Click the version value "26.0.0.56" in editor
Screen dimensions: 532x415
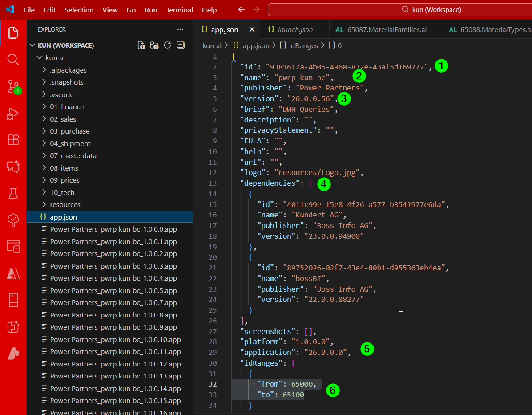[x=310, y=98]
